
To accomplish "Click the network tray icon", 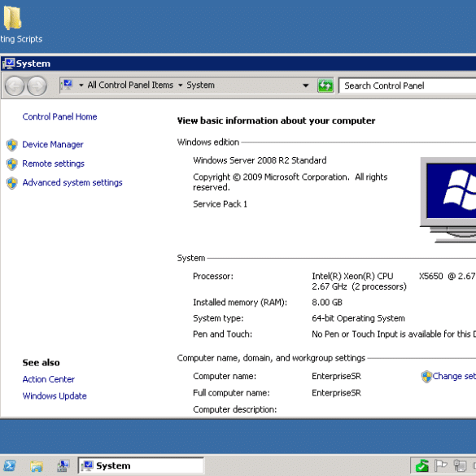I will coord(460,465).
